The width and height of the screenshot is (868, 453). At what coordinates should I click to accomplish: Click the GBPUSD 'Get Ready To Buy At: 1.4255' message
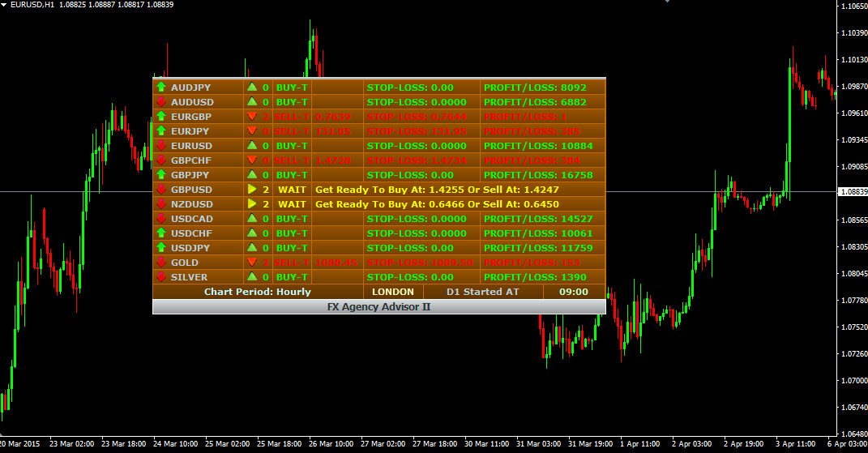pos(438,190)
